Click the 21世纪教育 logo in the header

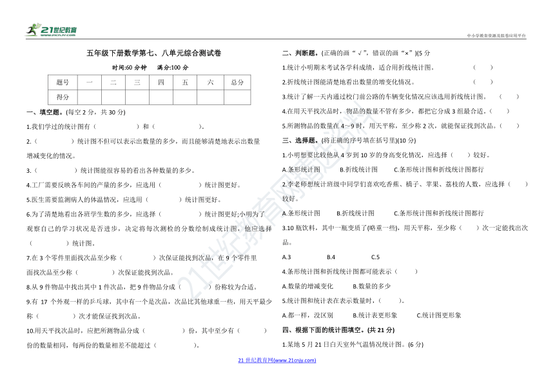pos(52,30)
